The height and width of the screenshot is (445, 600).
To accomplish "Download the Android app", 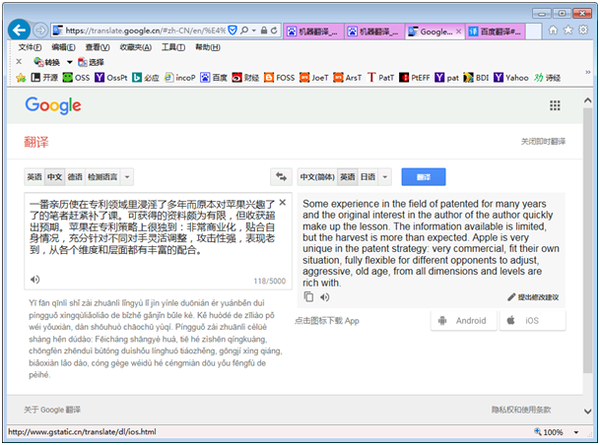I will 464,321.
